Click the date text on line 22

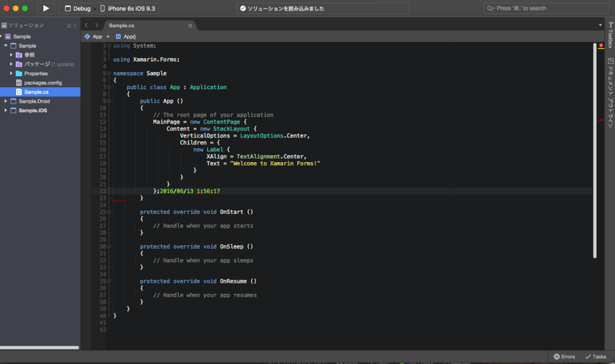click(190, 191)
